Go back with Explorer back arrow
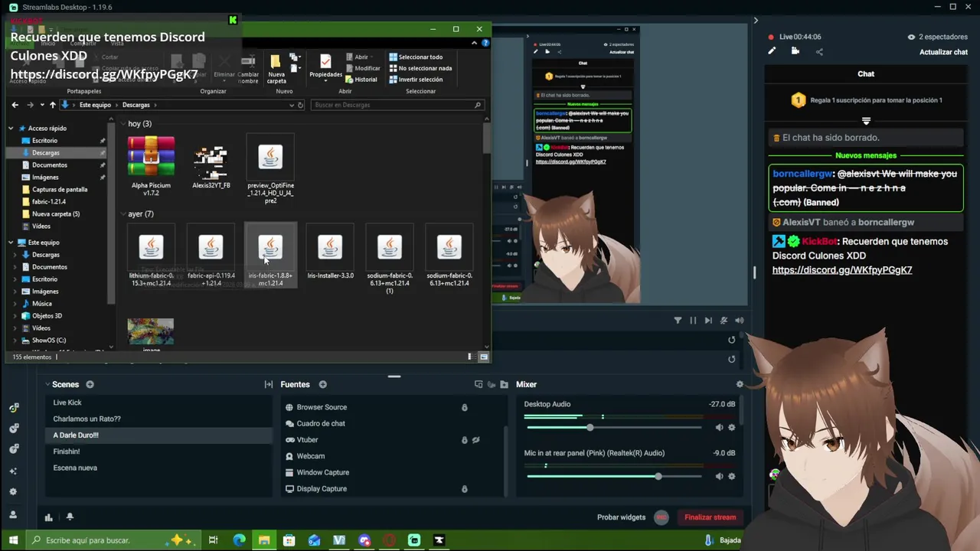Screen dimensions: 980x551 [x=15, y=105]
